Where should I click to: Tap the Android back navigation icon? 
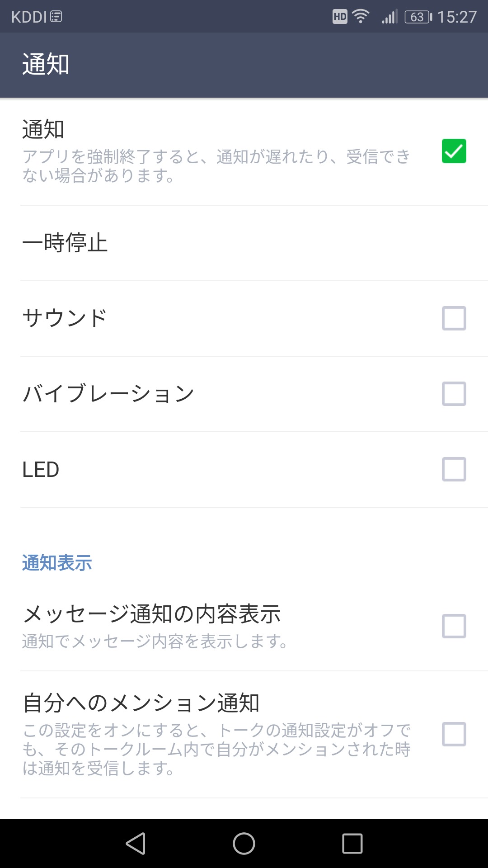click(136, 844)
